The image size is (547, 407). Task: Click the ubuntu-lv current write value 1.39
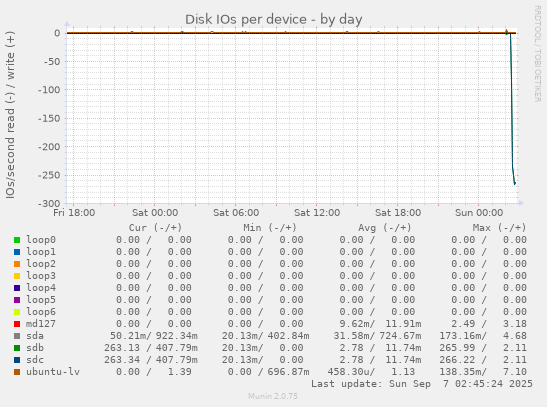[180, 372]
